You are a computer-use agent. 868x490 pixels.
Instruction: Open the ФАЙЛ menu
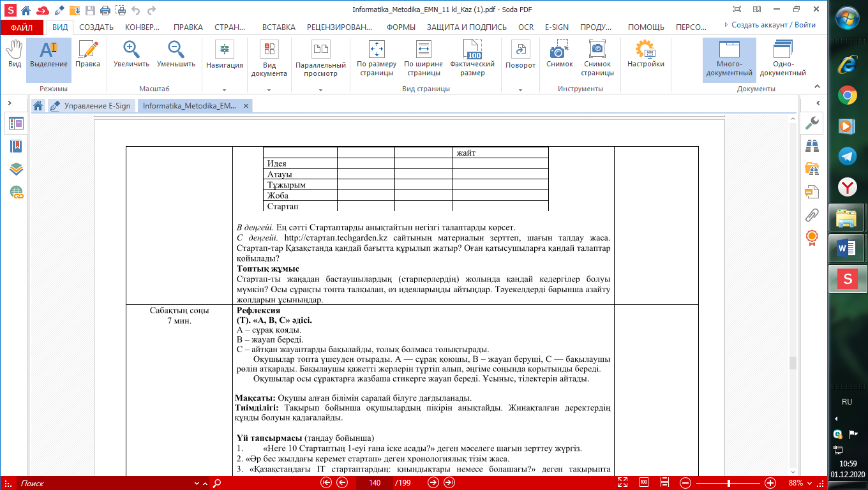(x=22, y=27)
